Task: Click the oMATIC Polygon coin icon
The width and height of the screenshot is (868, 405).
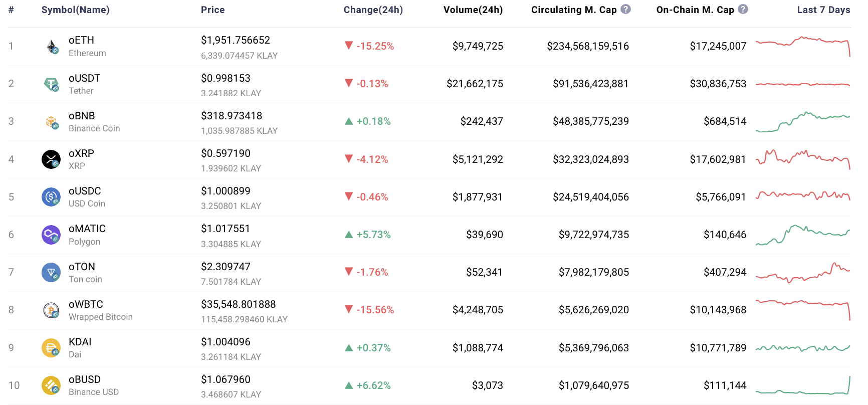Action: coord(51,235)
